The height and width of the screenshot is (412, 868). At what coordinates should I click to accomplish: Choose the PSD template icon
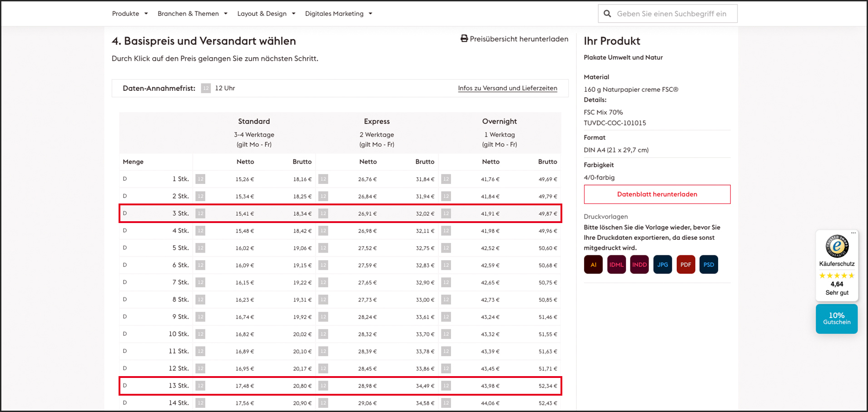pyautogui.click(x=709, y=265)
